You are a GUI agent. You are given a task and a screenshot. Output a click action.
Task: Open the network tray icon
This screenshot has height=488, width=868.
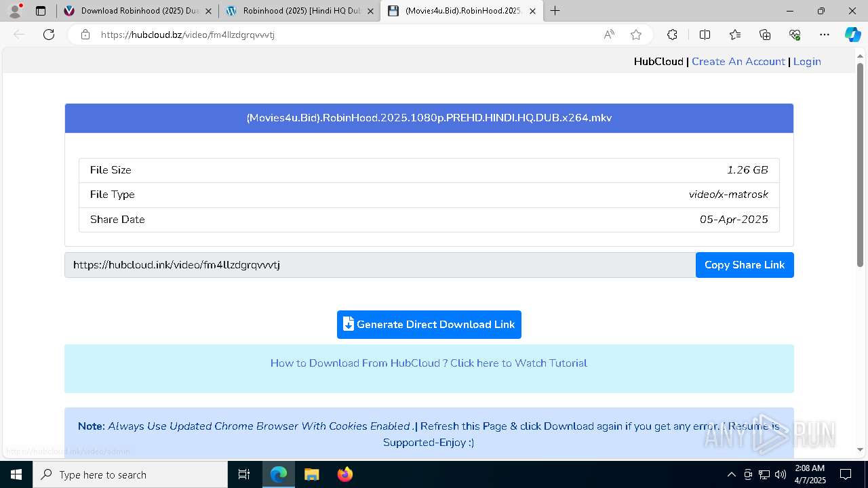click(764, 474)
